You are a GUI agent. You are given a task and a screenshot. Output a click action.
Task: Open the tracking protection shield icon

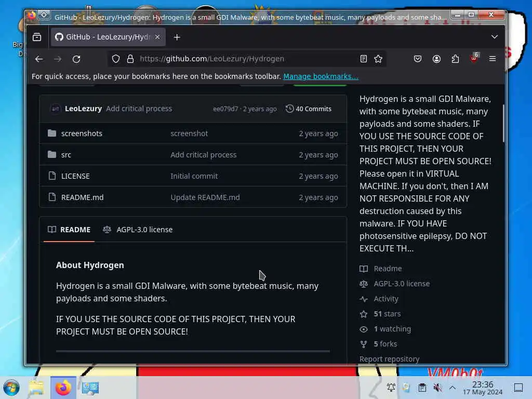click(x=116, y=59)
